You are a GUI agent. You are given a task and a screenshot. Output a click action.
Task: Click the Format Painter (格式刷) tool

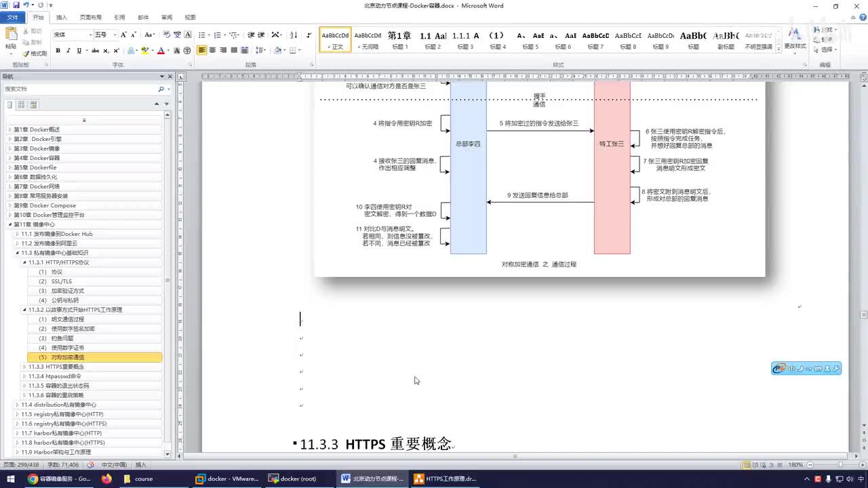pos(35,54)
